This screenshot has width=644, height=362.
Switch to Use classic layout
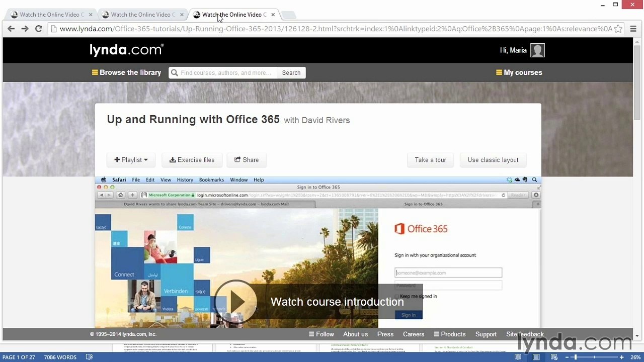493,160
